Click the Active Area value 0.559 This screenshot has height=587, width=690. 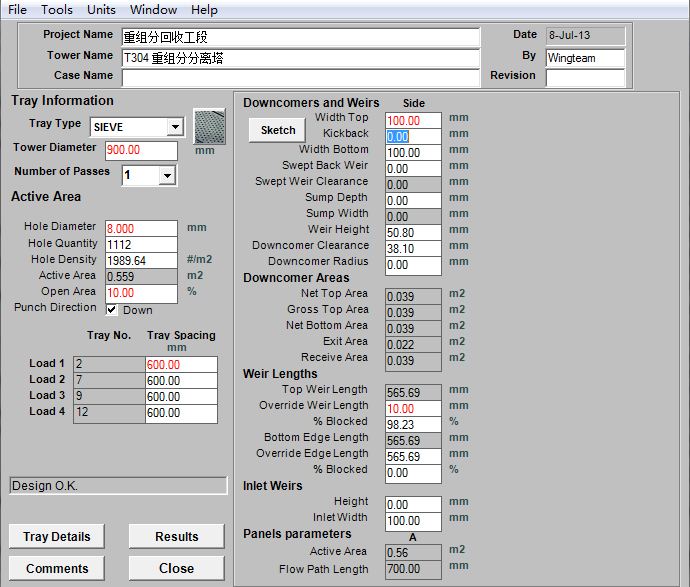[141, 277]
